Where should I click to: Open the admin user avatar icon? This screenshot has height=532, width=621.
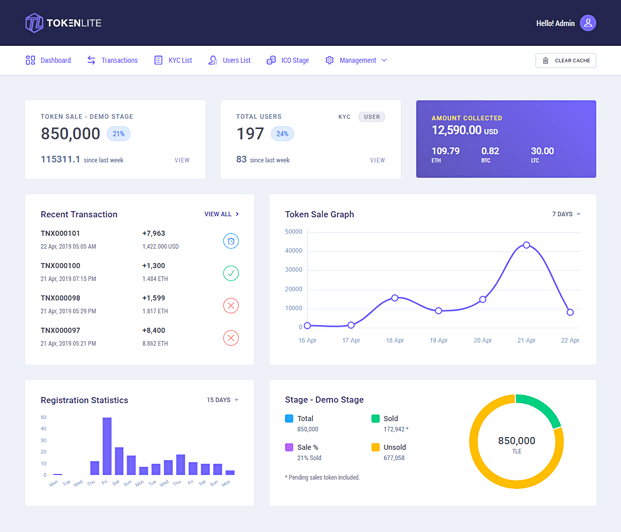[588, 23]
